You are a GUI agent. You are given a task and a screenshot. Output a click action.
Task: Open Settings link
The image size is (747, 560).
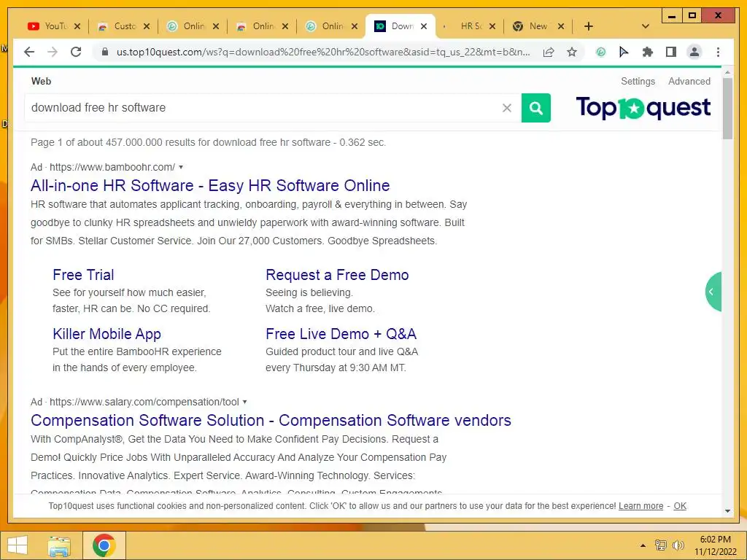tap(638, 82)
